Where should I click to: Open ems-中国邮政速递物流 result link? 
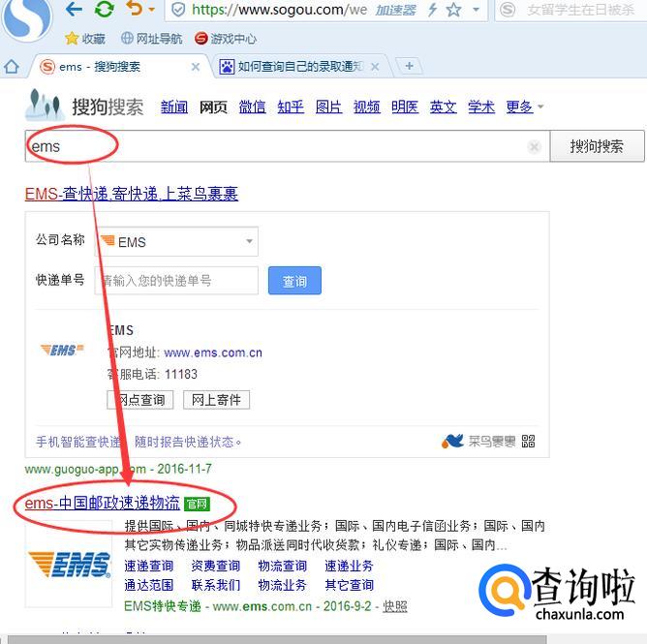(x=103, y=504)
